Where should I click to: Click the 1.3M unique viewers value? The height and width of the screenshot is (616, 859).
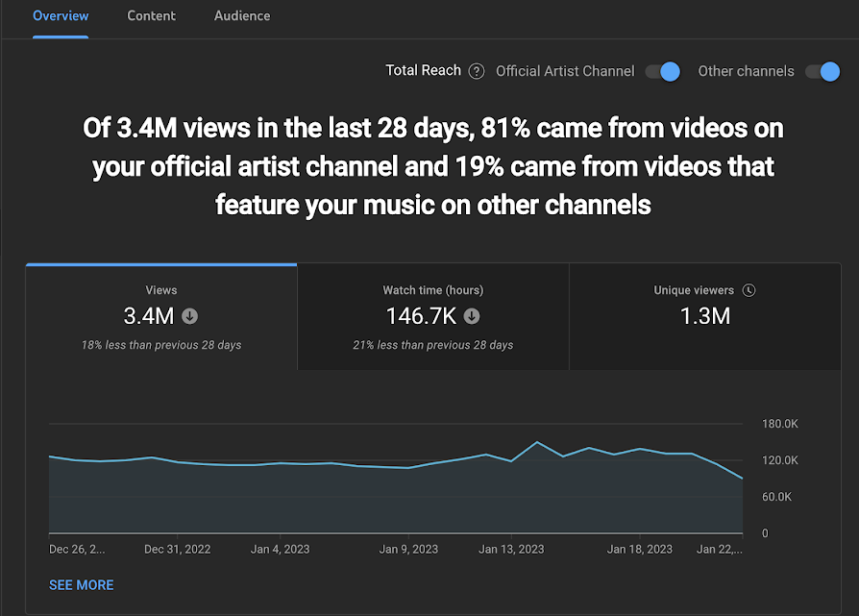pos(705,316)
